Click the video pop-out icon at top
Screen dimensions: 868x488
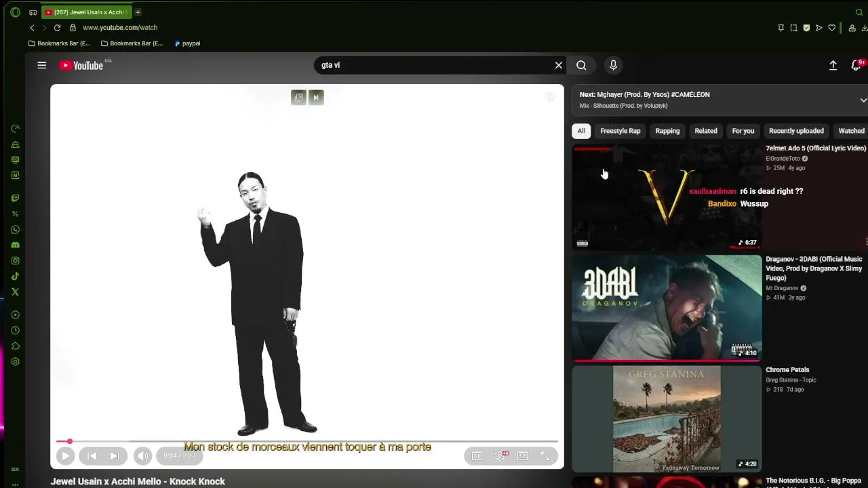[298, 98]
